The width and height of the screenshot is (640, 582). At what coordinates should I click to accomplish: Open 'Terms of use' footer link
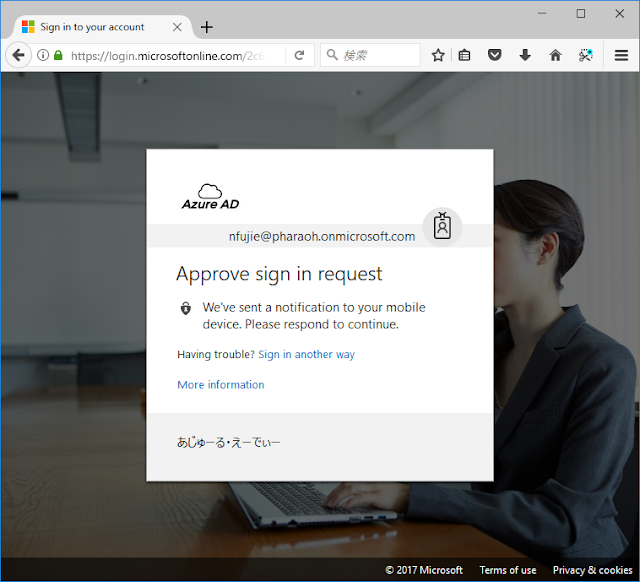508,570
